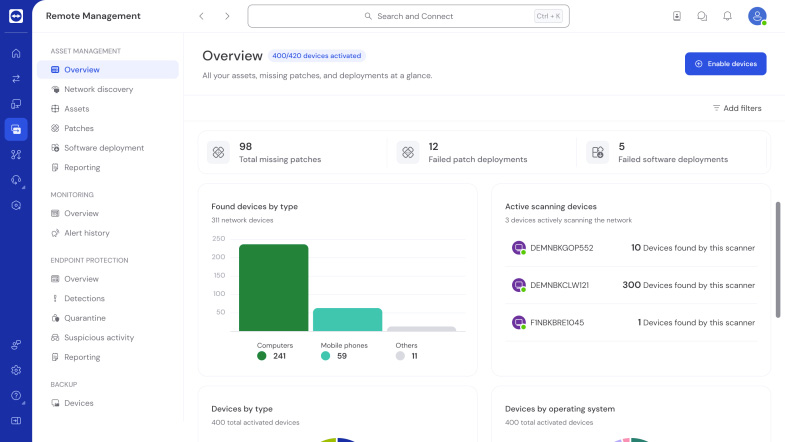Go back using the left arrow
The height and width of the screenshot is (442, 785).
[202, 16]
